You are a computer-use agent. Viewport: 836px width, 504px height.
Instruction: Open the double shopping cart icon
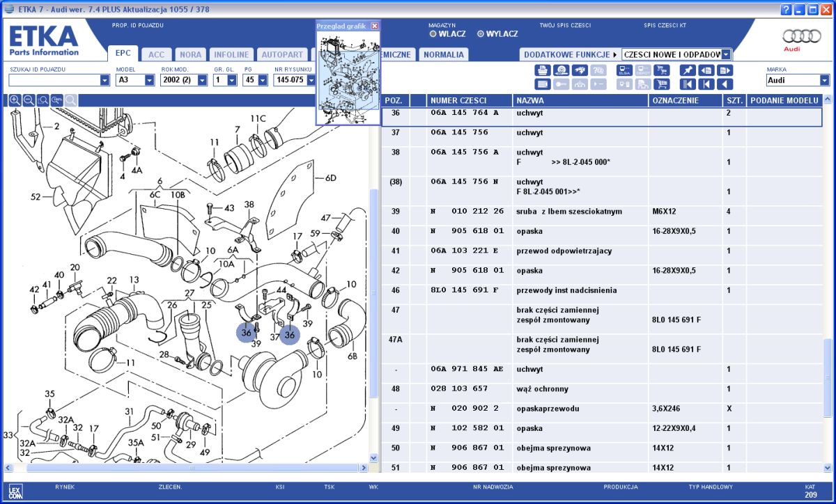[661, 70]
